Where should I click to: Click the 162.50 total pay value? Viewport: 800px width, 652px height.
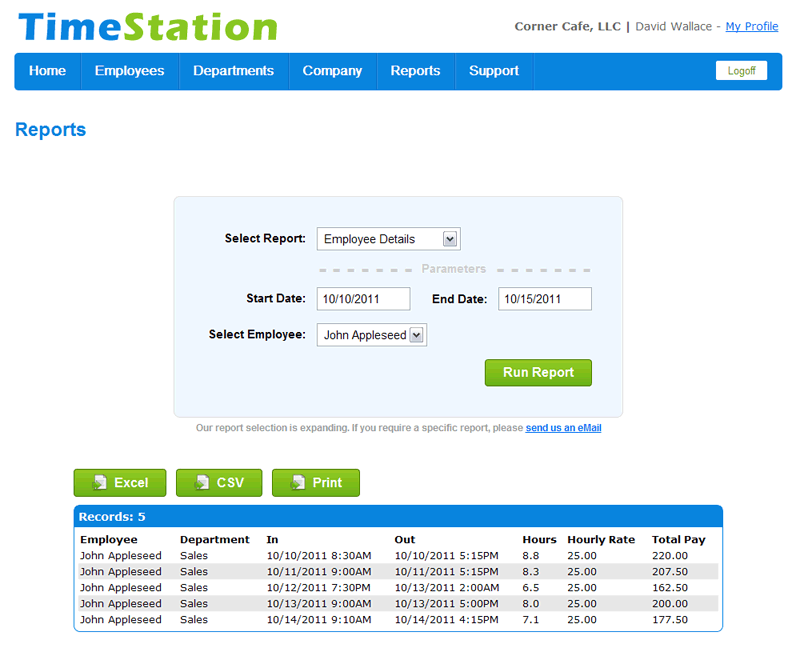point(670,588)
